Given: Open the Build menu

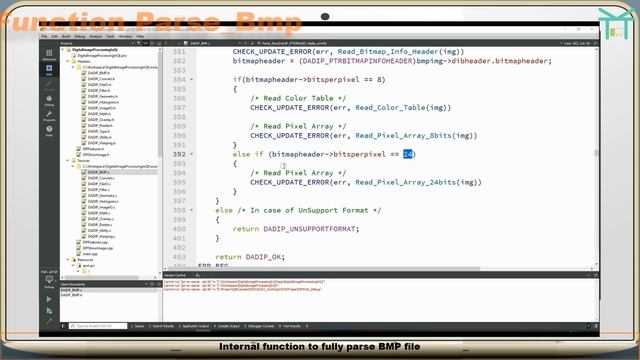Looking at the screenshot, I should click(66, 36).
